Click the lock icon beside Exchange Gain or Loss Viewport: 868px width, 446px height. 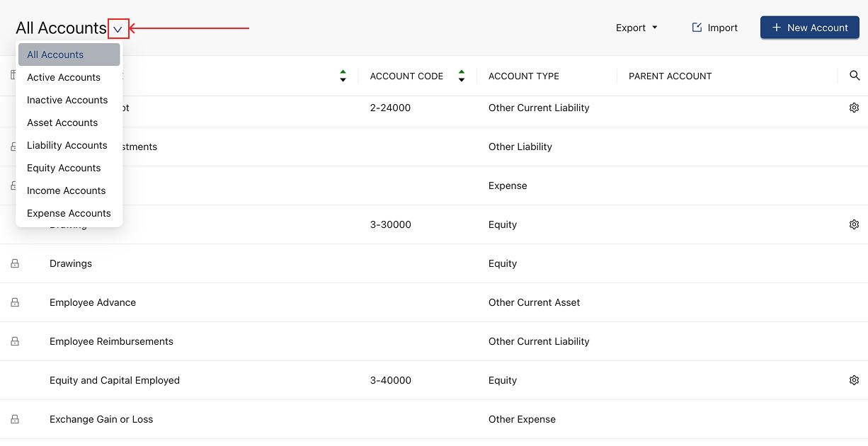point(15,418)
